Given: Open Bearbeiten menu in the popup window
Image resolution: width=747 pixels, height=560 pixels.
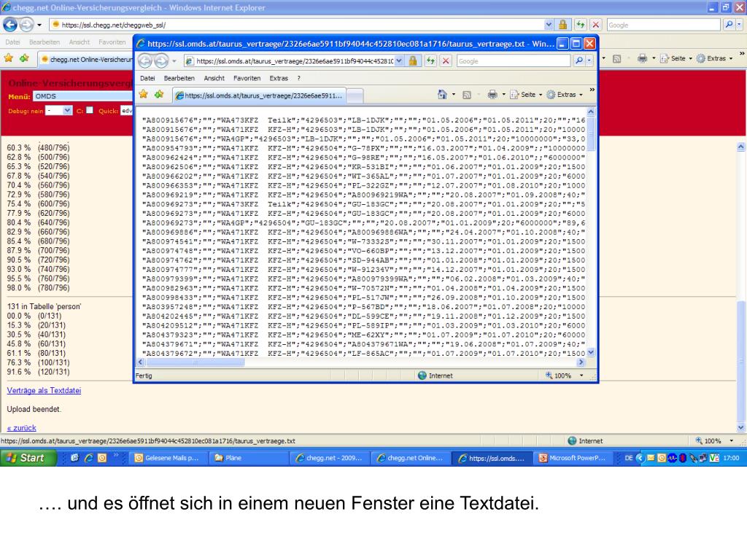Looking at the screenshot, I should (x=179, y=78).
